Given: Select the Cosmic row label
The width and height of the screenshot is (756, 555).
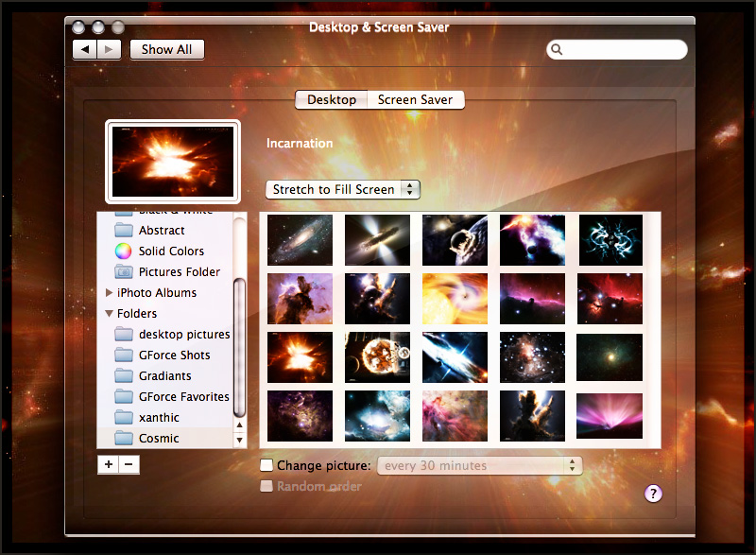Looking at the screenshot, I should click(x=159, y=438).
